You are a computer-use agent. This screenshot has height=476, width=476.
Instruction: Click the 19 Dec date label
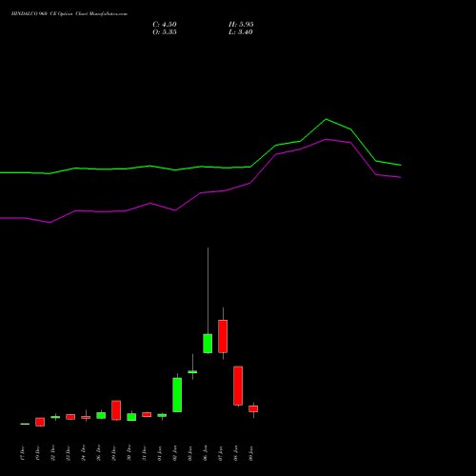pos(38,453)
